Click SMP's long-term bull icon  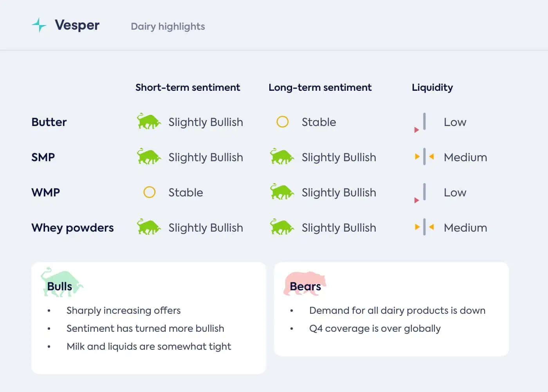(x=282, y=156)
